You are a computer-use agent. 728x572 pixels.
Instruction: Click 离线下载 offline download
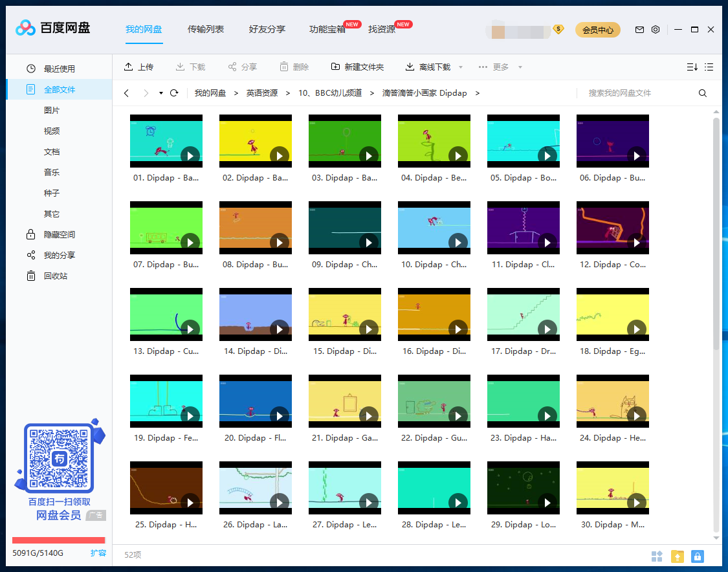[x=428, y=67]
